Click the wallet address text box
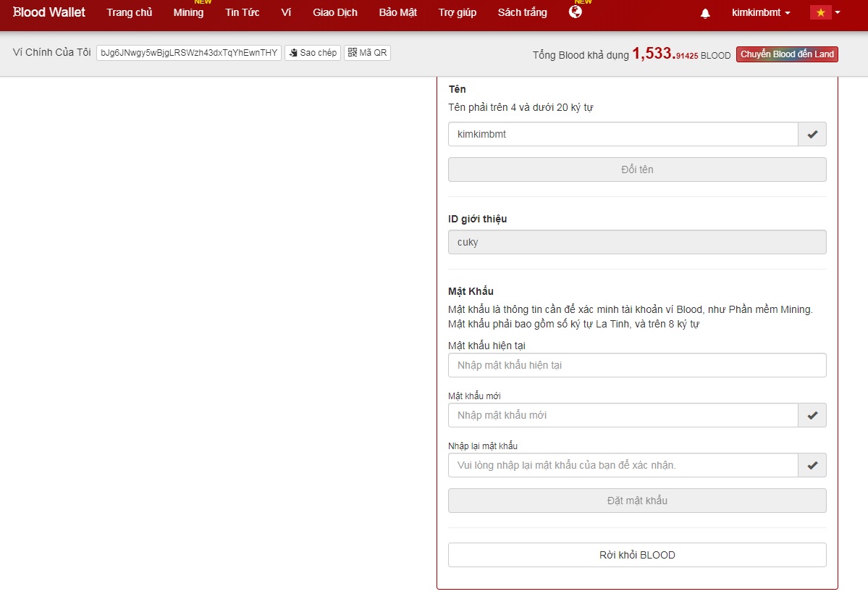 tap(189, 53)
